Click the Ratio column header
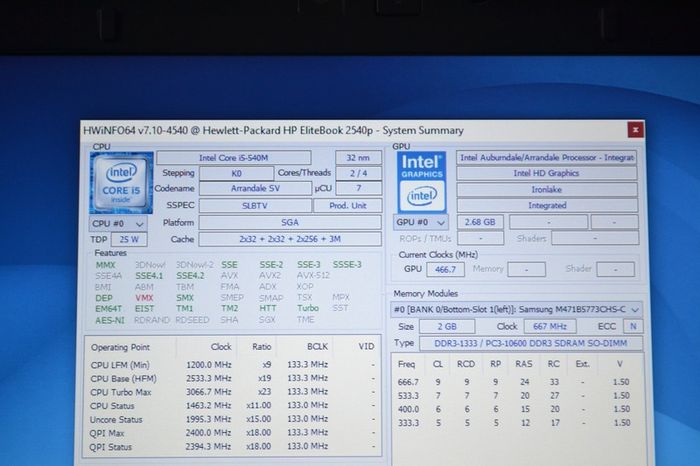 tap(262, 346)
